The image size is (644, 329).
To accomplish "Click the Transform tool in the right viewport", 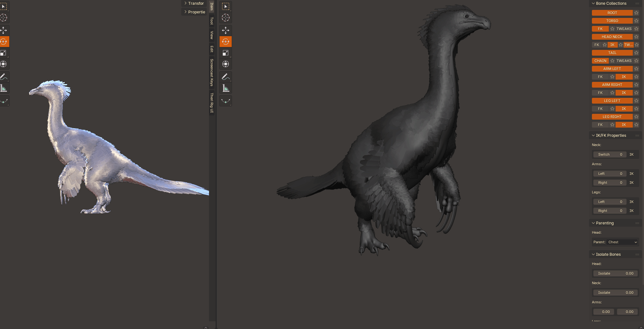I will (225, 64).
